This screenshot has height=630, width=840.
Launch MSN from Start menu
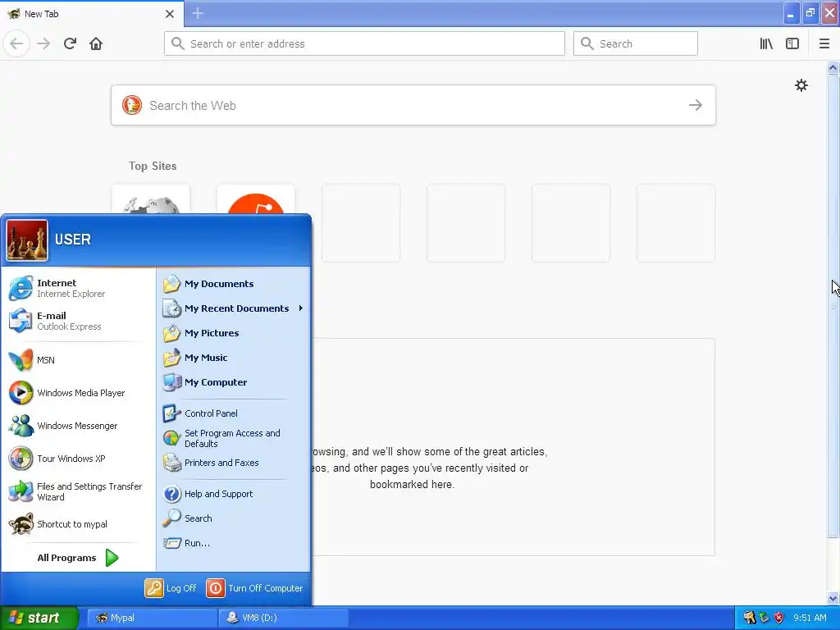[78, 360]
